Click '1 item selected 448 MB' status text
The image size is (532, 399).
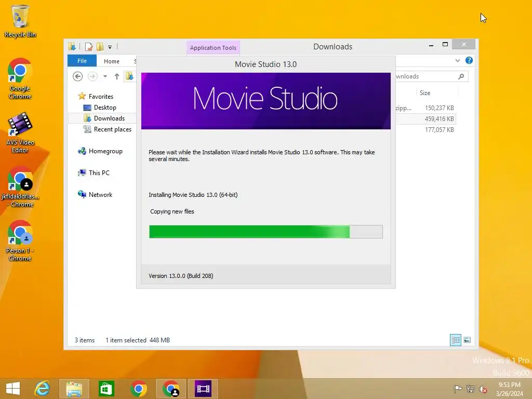(137, 340)
